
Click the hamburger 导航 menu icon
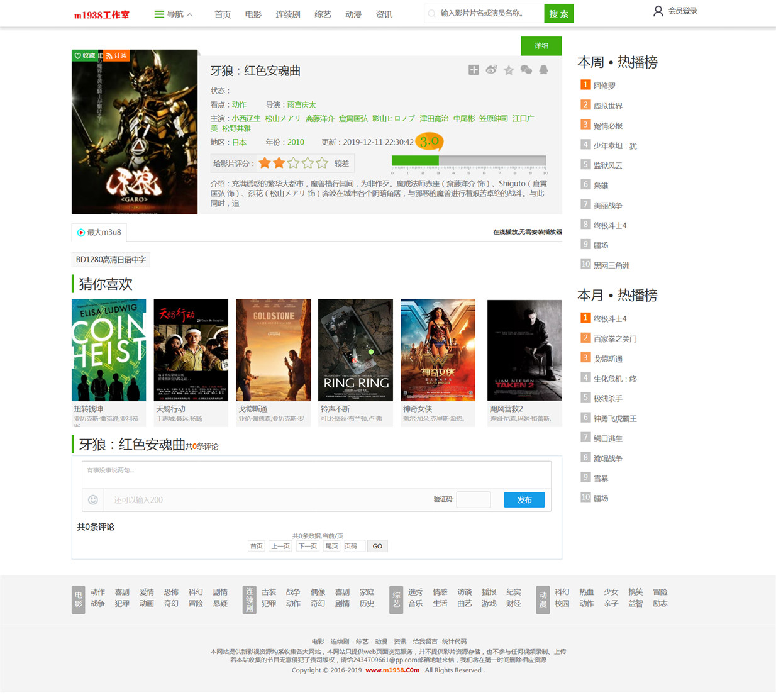[159, 14]
